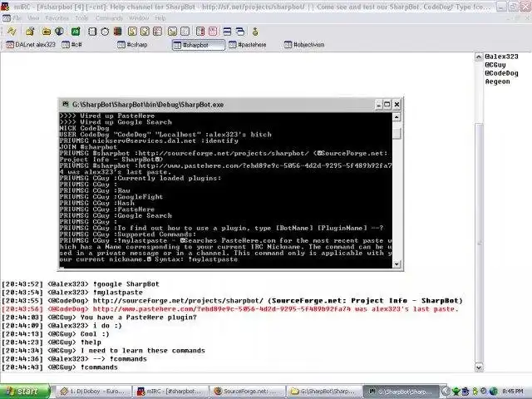
Task: Click the red pastehere.com link in chat
Action: [x=222, y=309]
